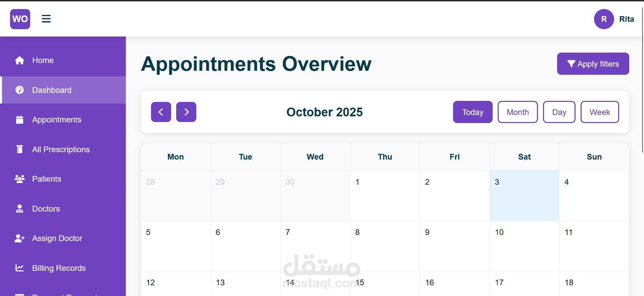Toggle the hamburger sidebar menu
Image resolution: width=644 pixels, height=296 pixels.
point(46,19)
